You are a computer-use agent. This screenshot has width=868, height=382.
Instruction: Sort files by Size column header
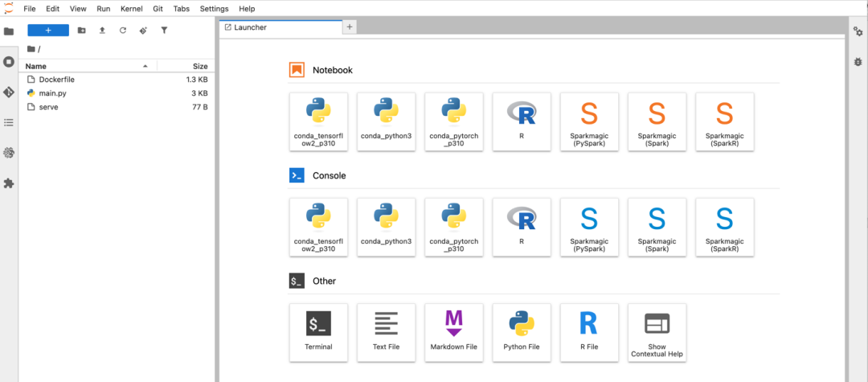point(186,66)
